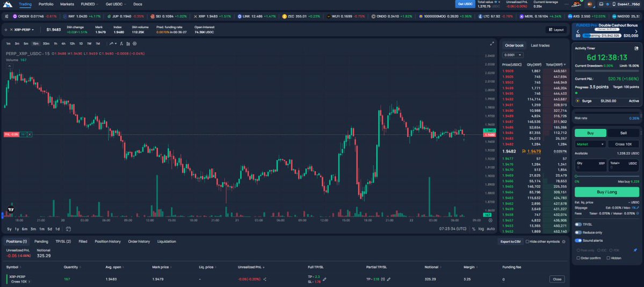Select the Sell side button
644x287 pixels.
point(623,133)
